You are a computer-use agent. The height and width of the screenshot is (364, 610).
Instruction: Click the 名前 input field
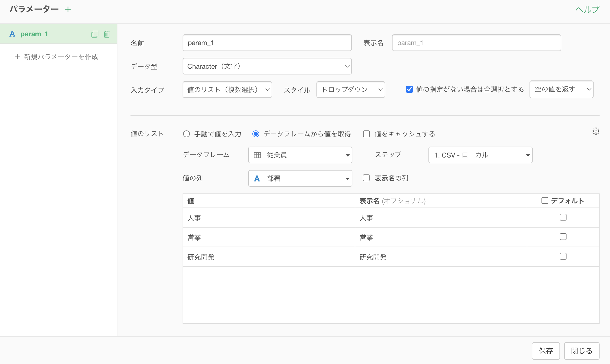click(267, 43)
